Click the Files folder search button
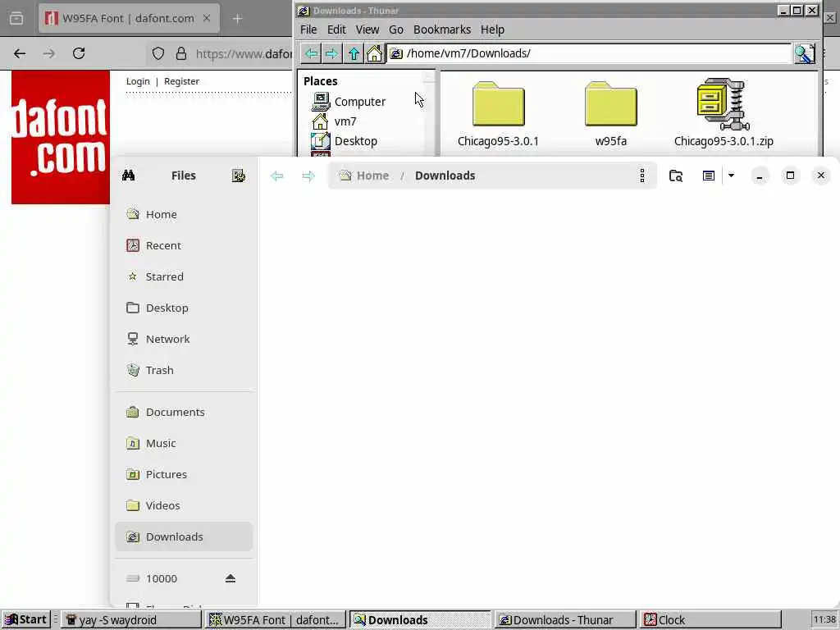840x630 pixels. pyautogui.click(x=676, y=176)
